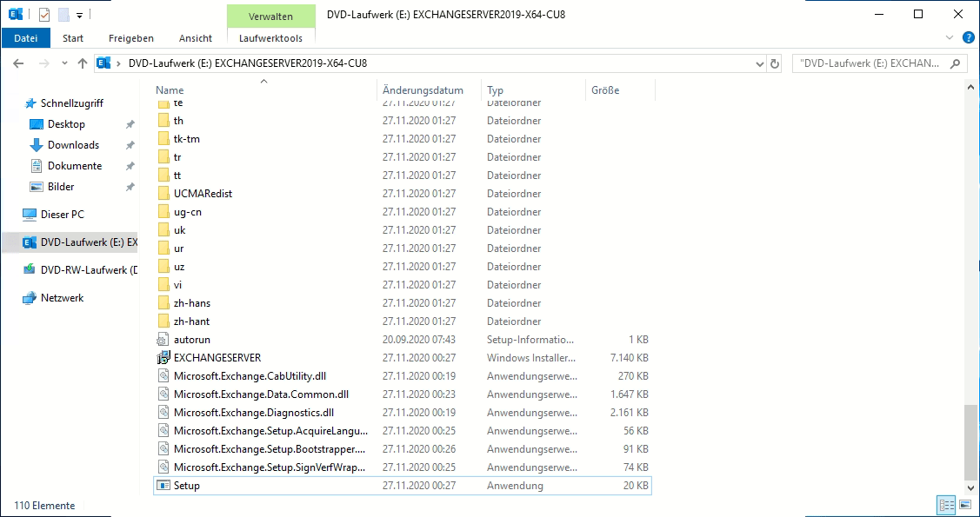This screenshot has height=517, width=980.
Task: Expand the ribbon with the chevron
Action: [x=950, y=38]
